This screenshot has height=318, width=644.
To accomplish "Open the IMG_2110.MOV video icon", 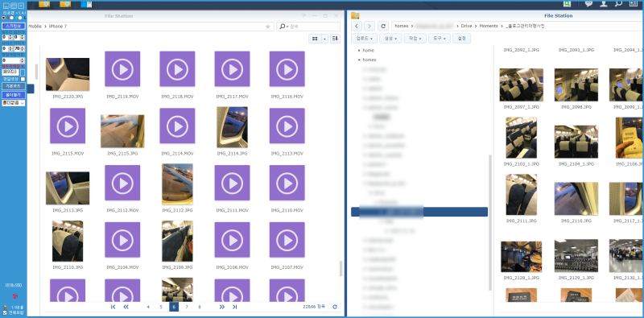I will [287, 183].
